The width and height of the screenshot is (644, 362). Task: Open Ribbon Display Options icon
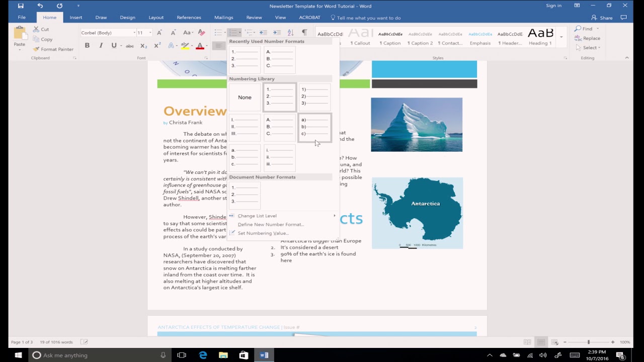[577, 6]
